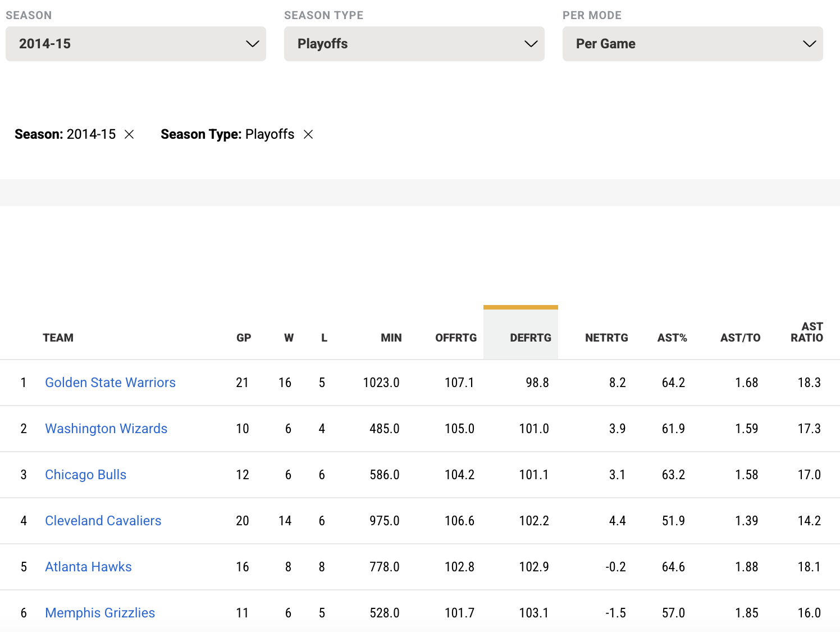Click the AST% column header
840x632 pixels.
(672, 338)
